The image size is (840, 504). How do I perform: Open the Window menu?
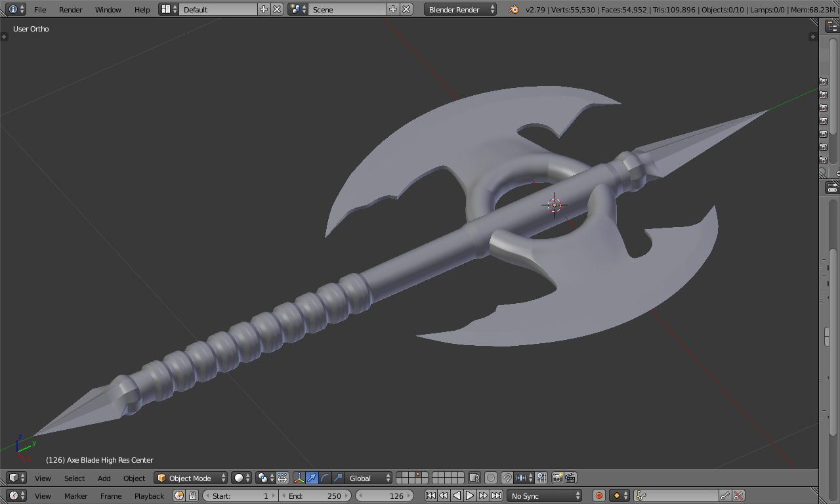pyautogui.click(x=108, y=10)
